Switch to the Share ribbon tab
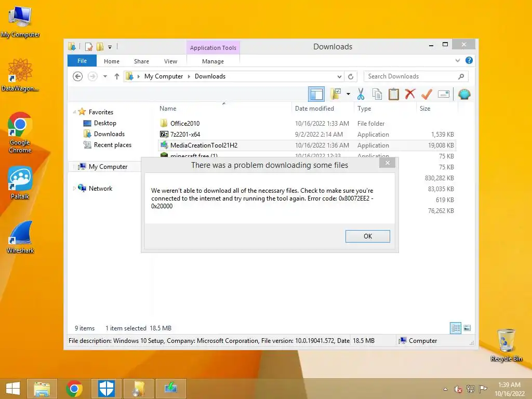 click(141, 61)
